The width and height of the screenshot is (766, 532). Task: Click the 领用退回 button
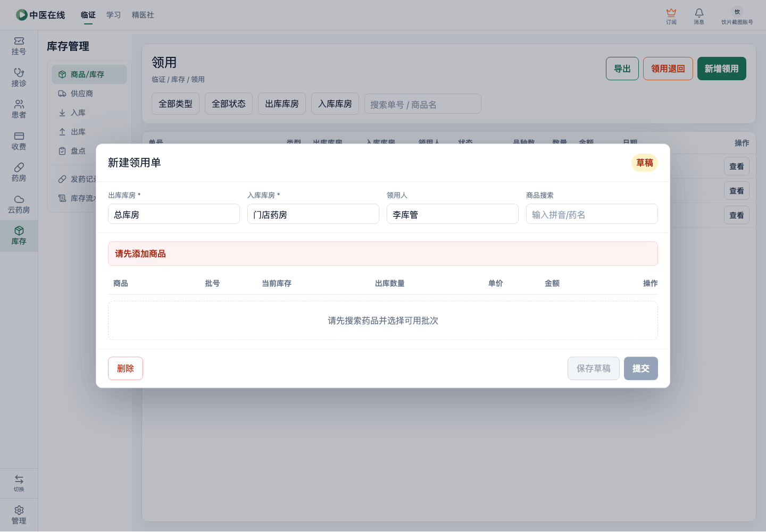coord(668,69)
